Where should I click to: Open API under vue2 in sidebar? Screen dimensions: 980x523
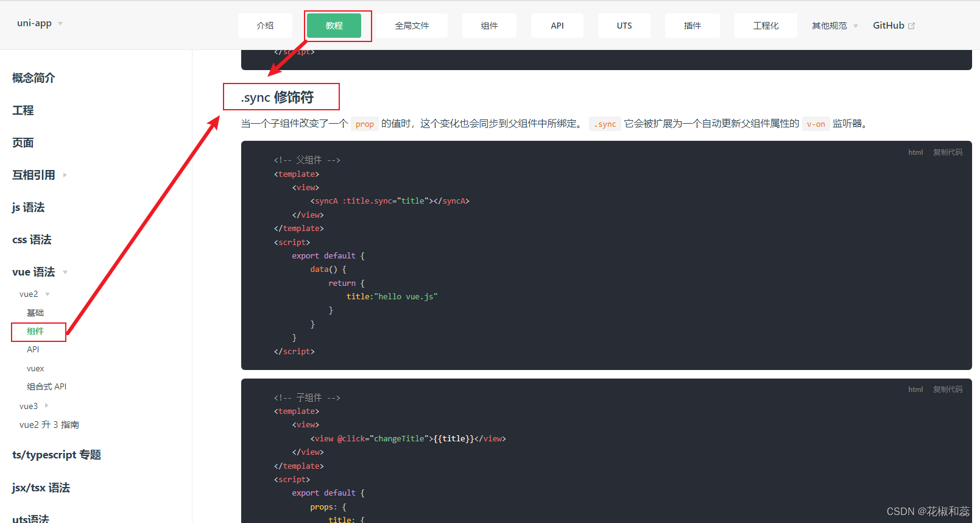pos(33,349)
